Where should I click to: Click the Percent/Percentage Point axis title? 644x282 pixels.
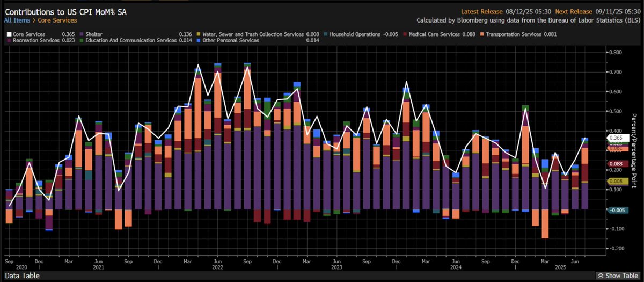(x=634, y=151)
